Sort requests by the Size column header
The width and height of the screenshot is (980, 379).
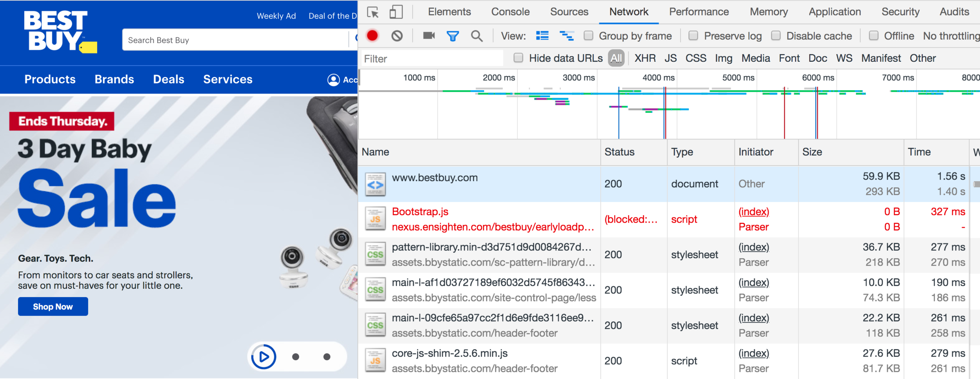click(851, 152)
